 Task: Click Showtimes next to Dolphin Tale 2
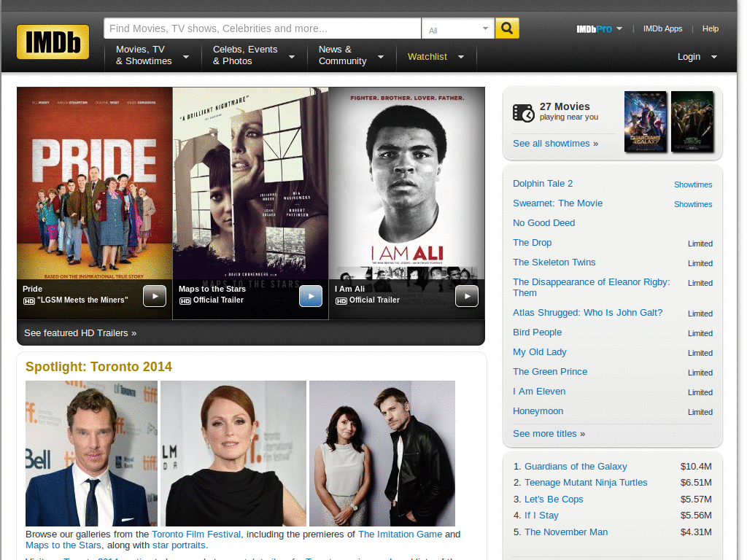[x=693, y=184]
